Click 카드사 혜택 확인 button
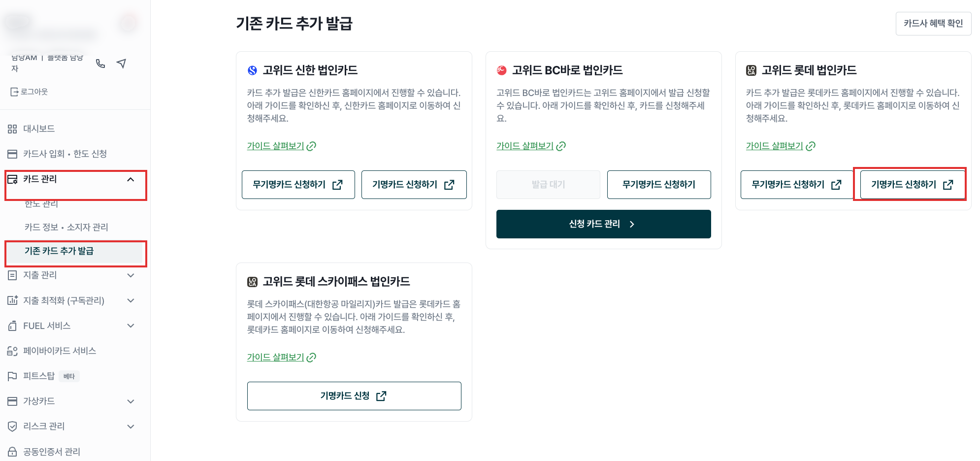Viewport: 980px width, 461px height. 933,23
